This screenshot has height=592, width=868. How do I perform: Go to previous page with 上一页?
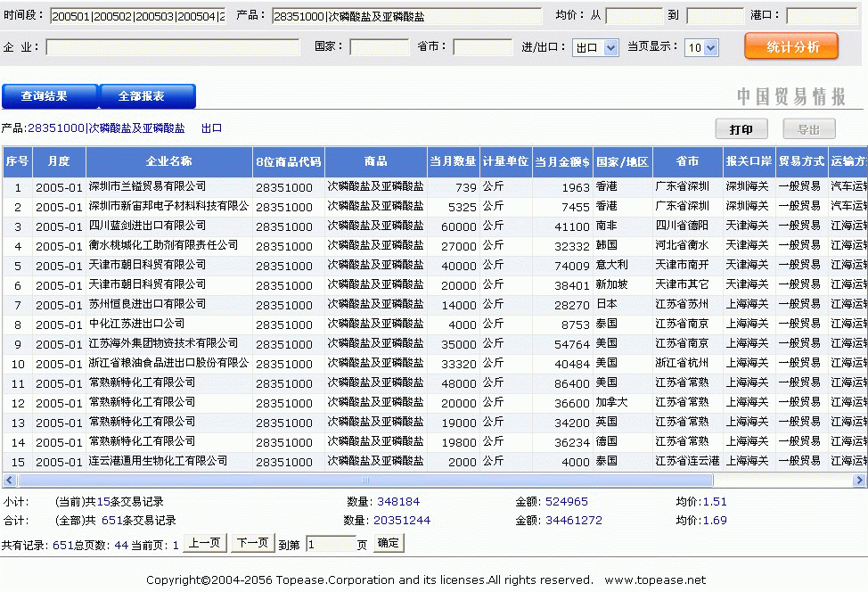coord(205,543)
